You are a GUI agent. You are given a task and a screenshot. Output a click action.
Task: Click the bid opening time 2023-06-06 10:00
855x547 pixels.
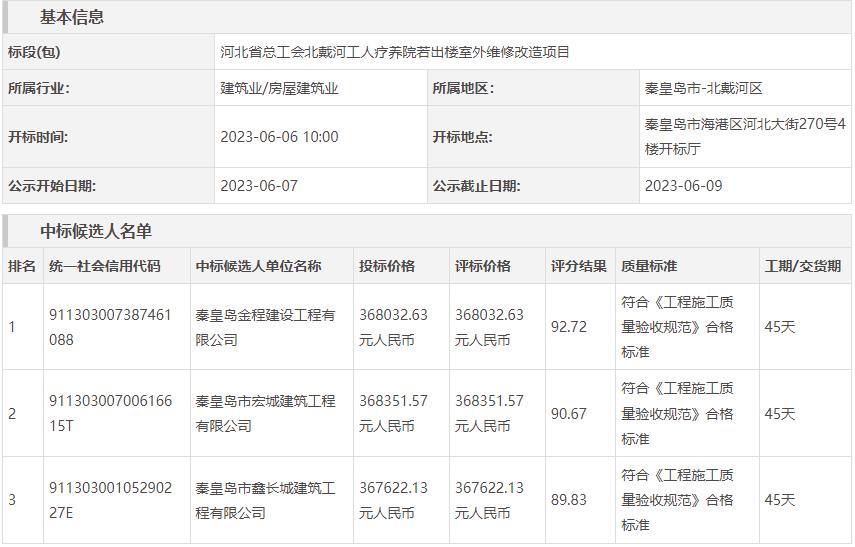click(279, 137)
